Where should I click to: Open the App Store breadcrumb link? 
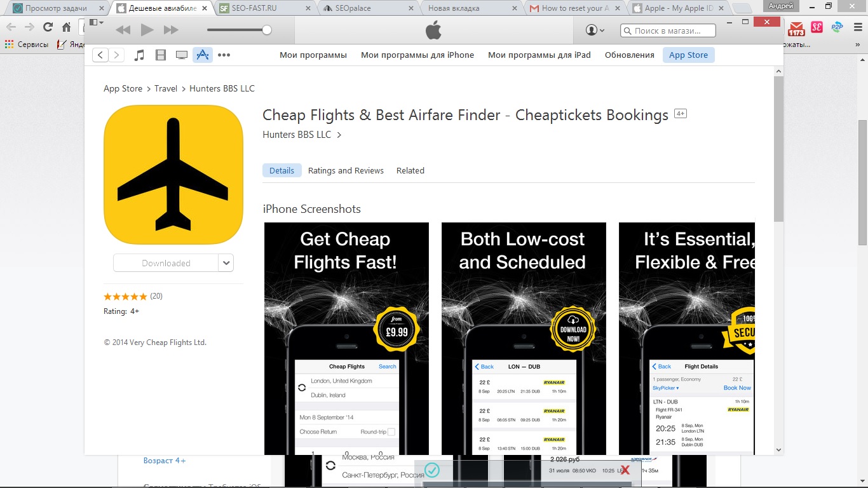click(x=123, y=88)
